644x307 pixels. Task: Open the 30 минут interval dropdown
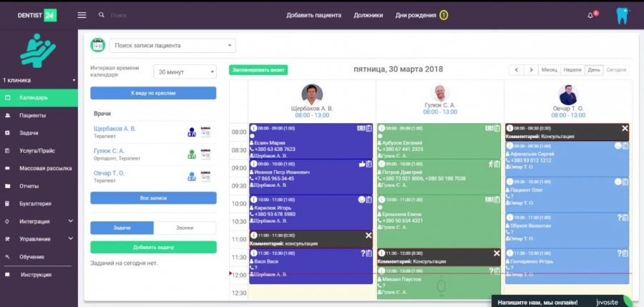185,72
